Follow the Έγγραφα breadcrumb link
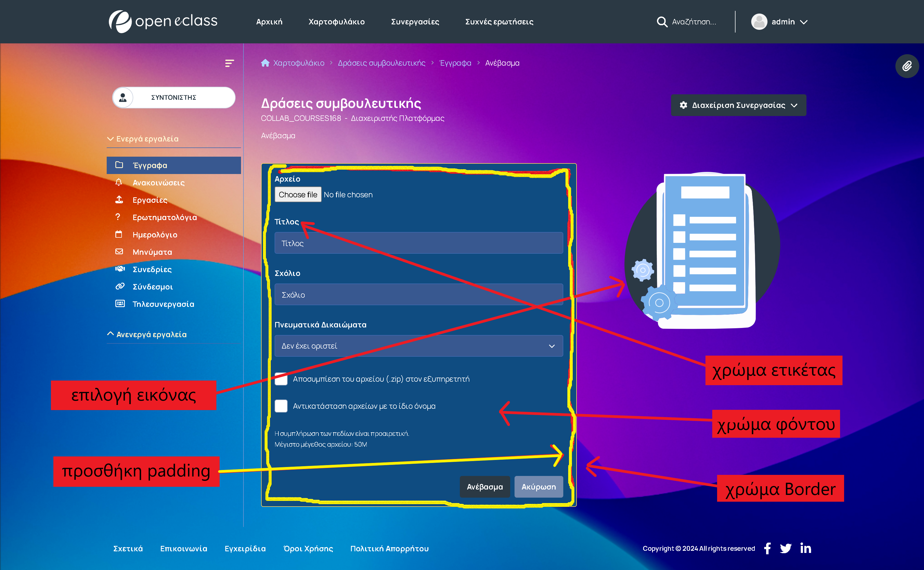 tap(456, 63)
